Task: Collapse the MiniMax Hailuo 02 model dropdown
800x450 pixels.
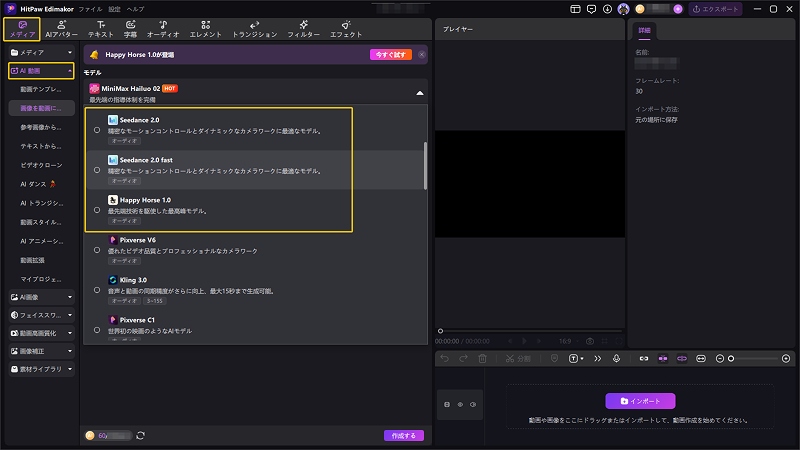Action: point(419,93)
